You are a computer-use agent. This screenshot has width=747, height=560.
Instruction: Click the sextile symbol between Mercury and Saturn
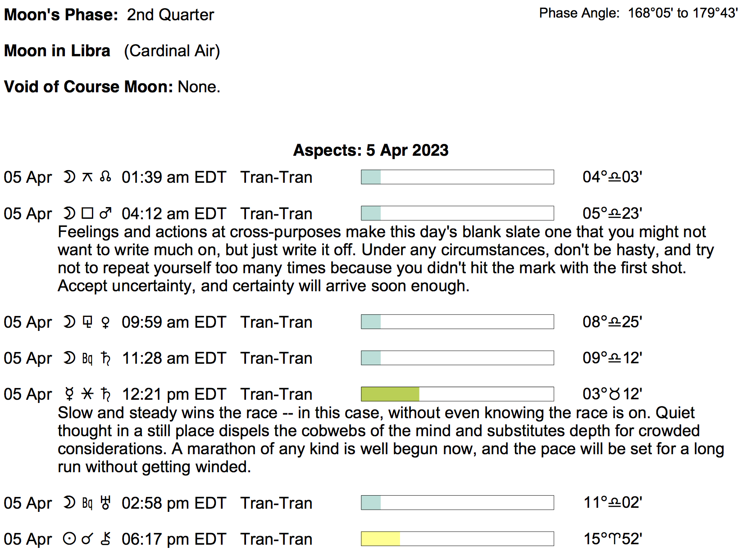click(87, 394)
